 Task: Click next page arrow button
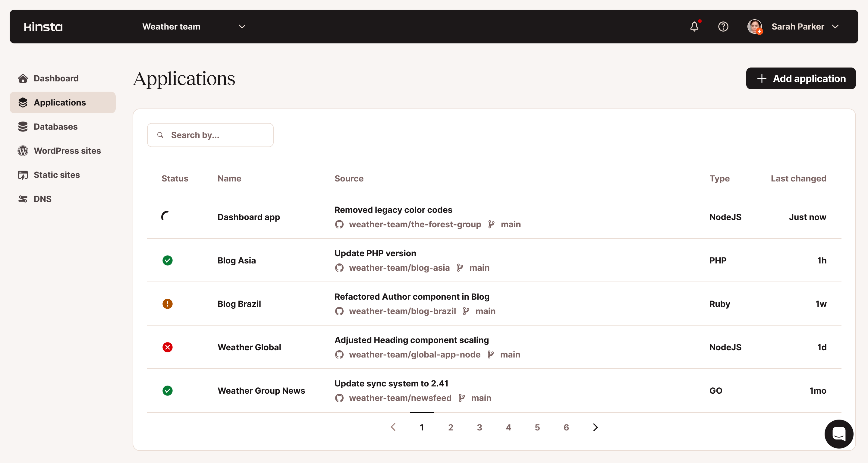[596, 427]
